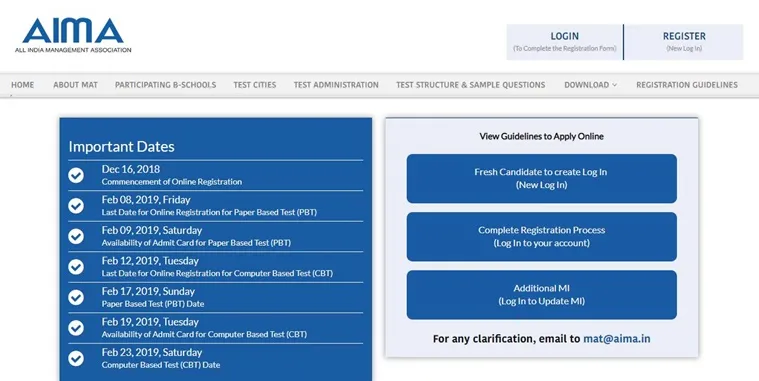759x381 pixels.
Task: Click the Feb 08, 2019, Friday date
Action: [146, 199]
